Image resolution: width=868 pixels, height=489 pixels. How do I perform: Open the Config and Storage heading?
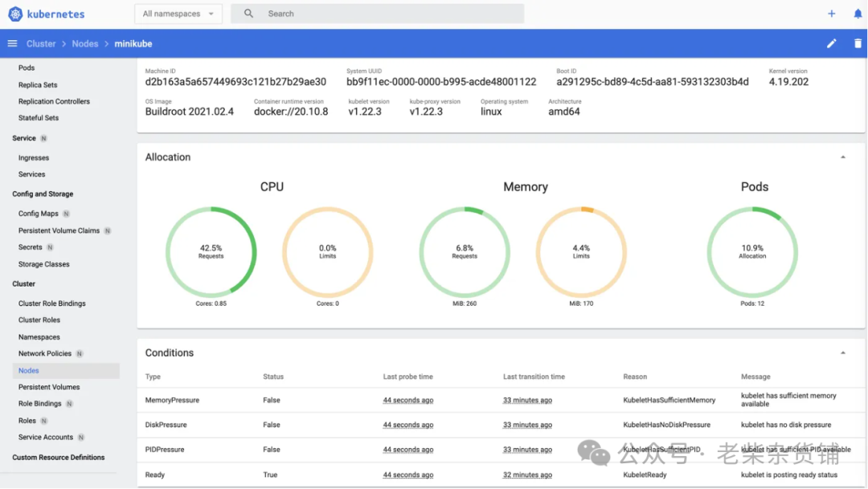click(43, 194)
